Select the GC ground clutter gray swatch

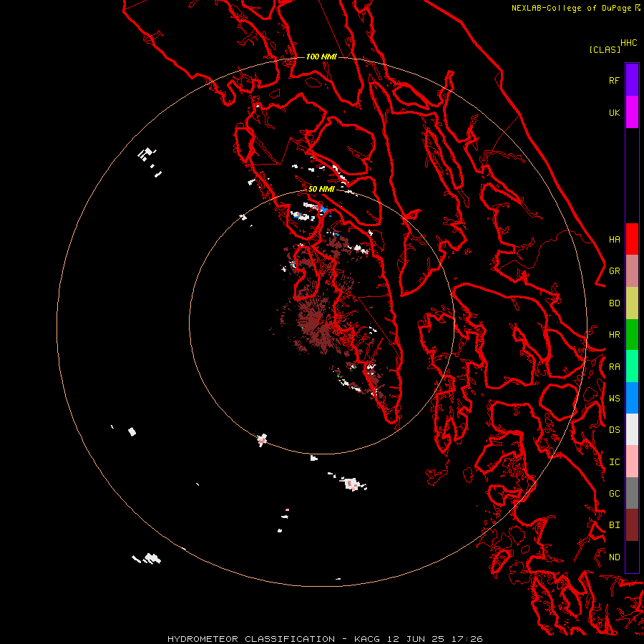632,493
